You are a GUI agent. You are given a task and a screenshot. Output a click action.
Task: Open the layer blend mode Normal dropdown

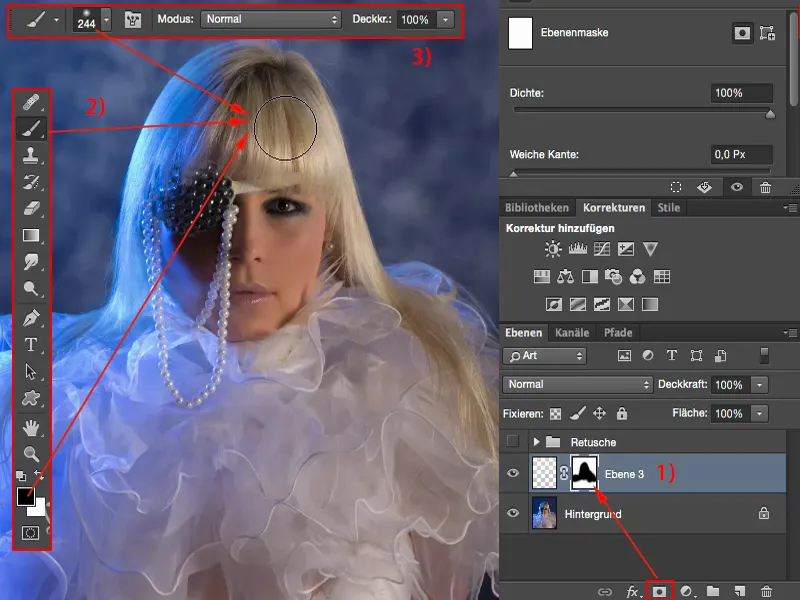[x=578, y=384]
